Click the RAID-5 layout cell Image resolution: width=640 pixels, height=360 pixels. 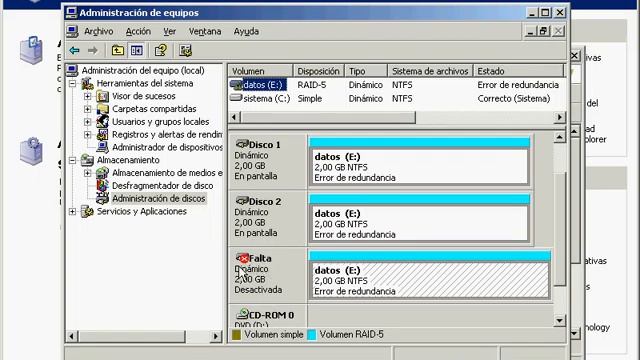[312, 85]
